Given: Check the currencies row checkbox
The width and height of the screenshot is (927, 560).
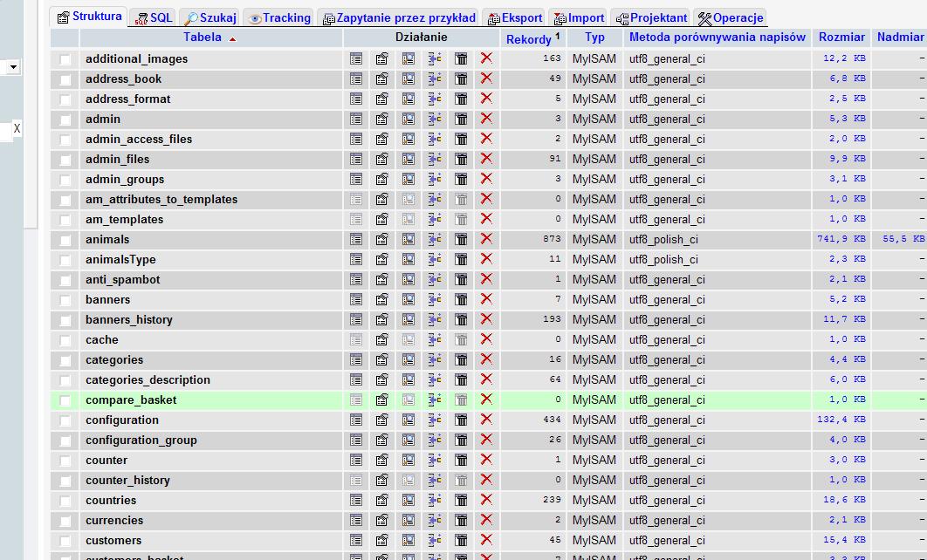Looking at the screenshot, I should coord(65,521).
